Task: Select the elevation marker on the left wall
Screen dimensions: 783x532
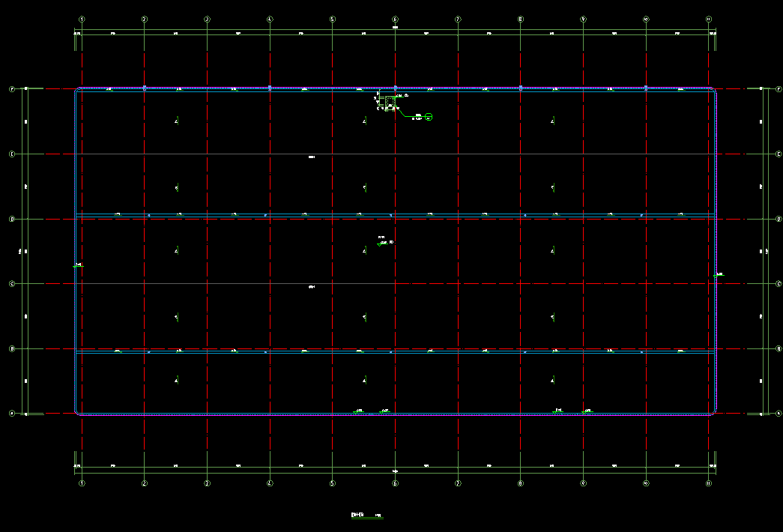Action: click(77, 265)
